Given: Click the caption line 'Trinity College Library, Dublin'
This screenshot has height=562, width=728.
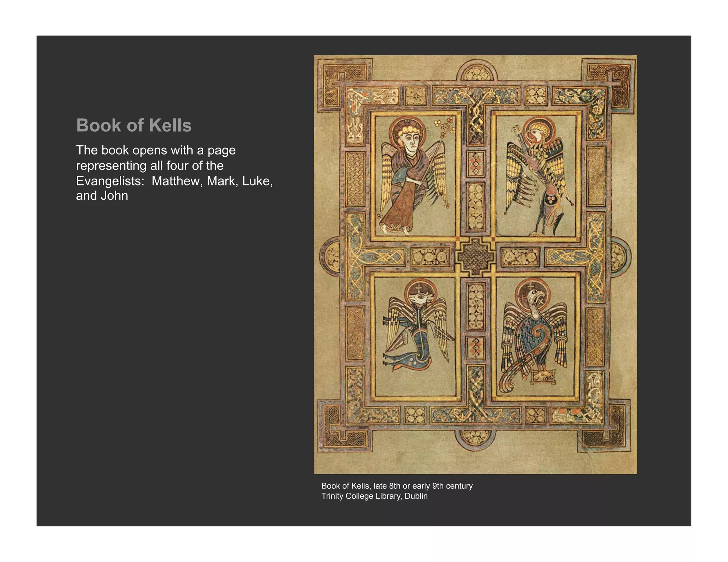Looking at the screenshot, I should click(x=374, y=496).
